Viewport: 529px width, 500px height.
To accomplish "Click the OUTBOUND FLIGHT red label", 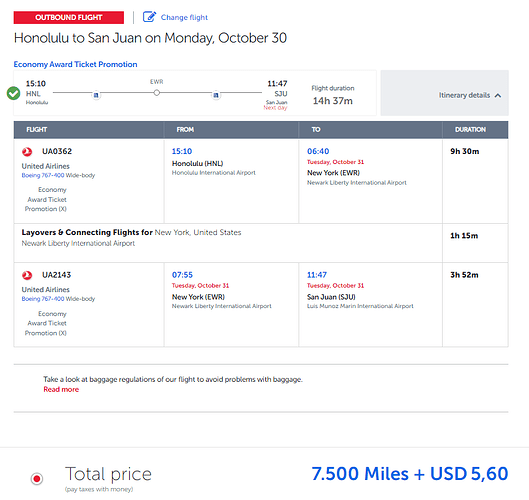I will (68, 18).
